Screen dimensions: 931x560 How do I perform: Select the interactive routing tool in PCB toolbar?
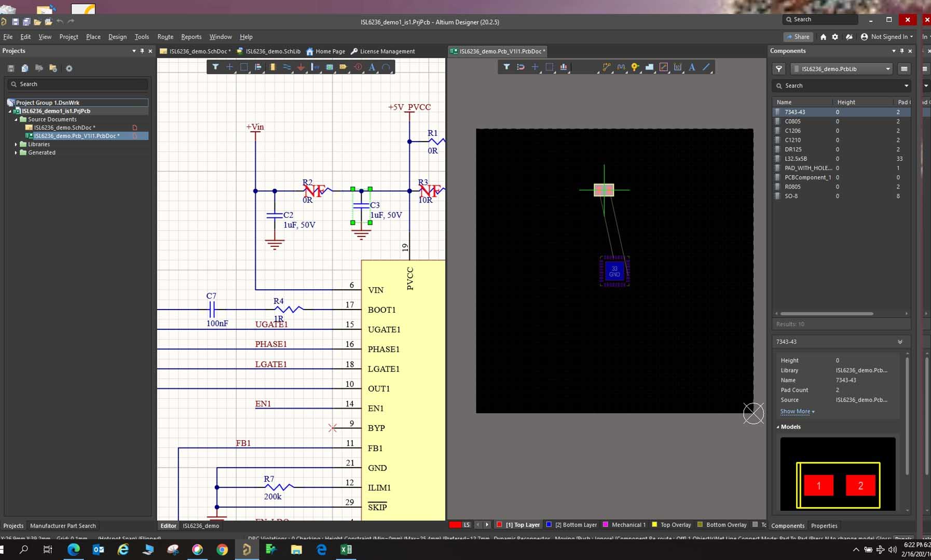606,67
